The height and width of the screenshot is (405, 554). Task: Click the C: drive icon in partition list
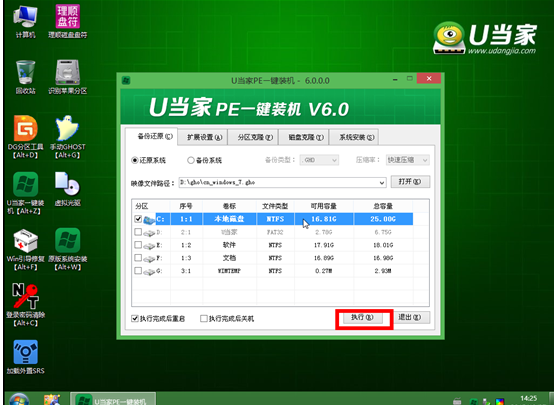(x=149, y=220)
